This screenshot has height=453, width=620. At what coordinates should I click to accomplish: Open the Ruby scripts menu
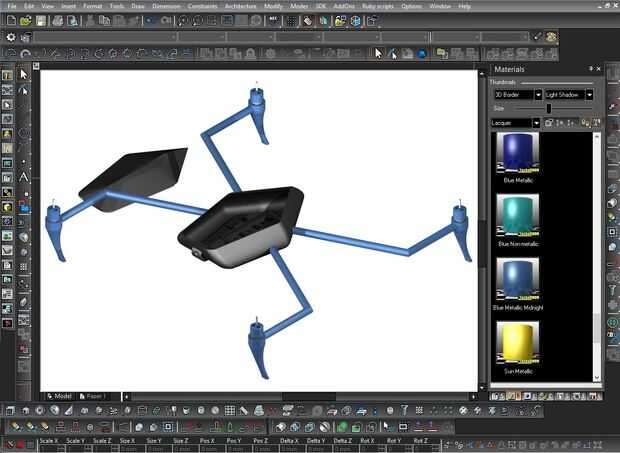click(x=378, y=6)
